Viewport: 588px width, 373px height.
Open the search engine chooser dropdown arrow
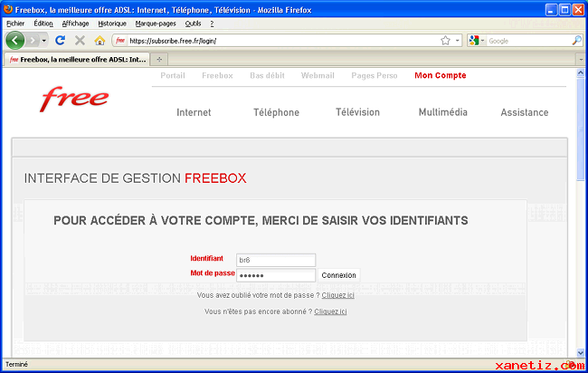click(483, 41)
